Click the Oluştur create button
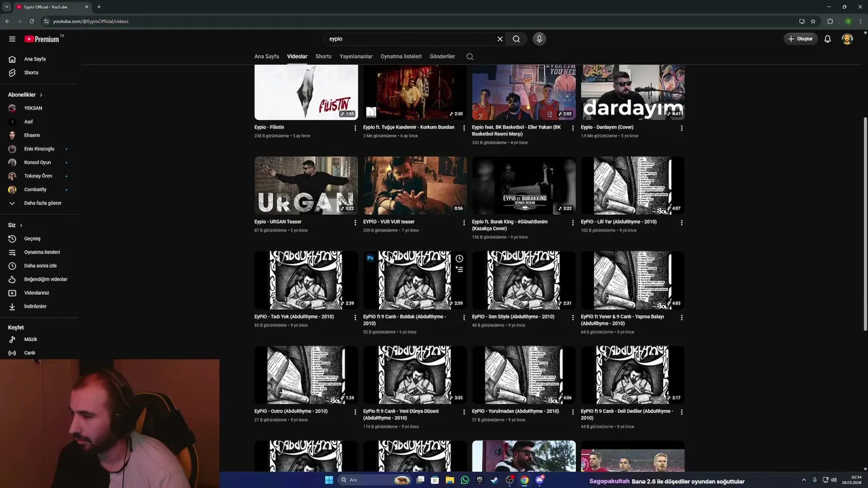This screenshot has width=868, height=488. click(x=800, y=39)
